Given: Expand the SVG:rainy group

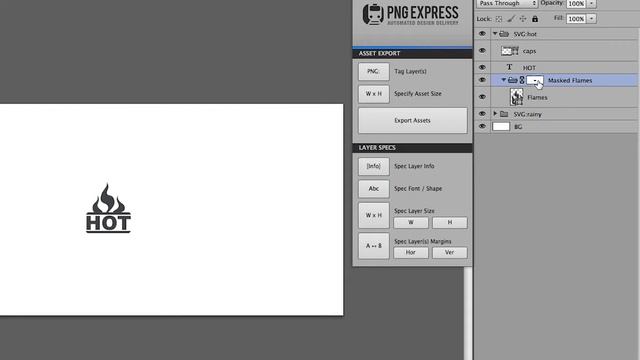Looking at the screenshot, I should [x=495, y=113].
